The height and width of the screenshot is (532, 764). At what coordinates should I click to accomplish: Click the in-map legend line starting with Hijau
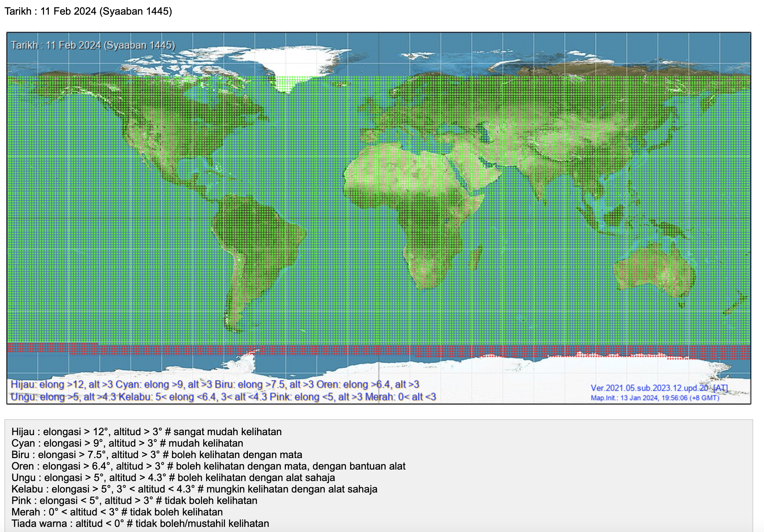pyautogui.click(x=215, y=385)
